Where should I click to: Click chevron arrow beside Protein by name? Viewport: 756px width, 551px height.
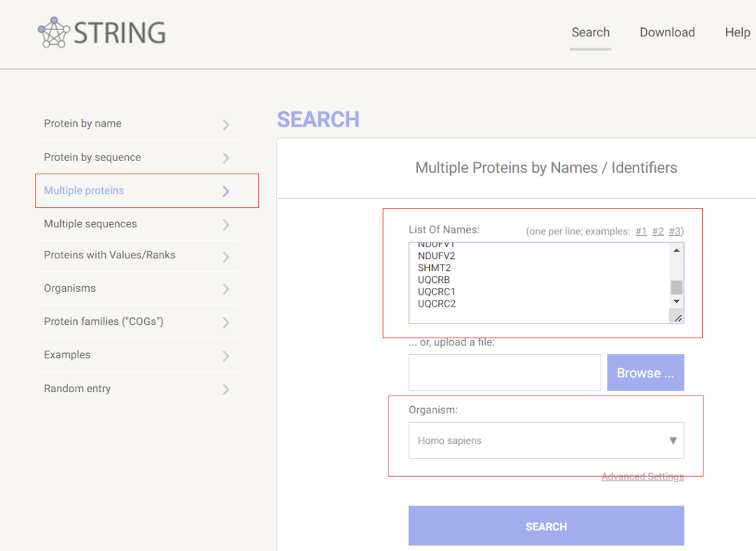click(x=225, y=125)
